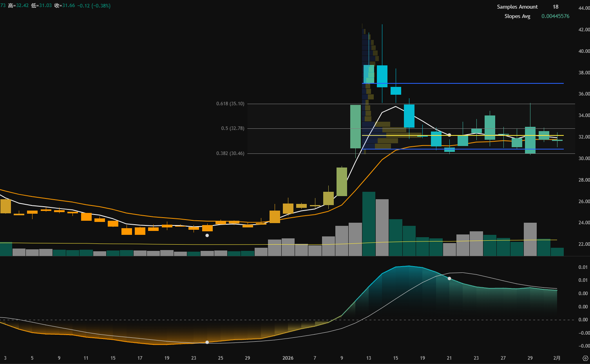Image resolution: width=590 pixels, height=364 pixels.
Task: Click the 22.00 price axis label
Action: click(x=584, y=244)
